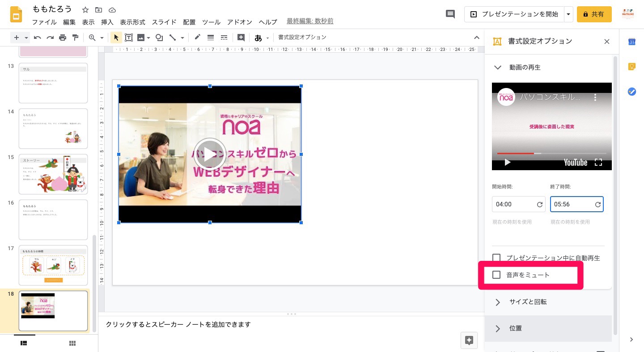Open the ヘルプ menu
The width and height of the screenshot is (644, 352).
(268, 22)
